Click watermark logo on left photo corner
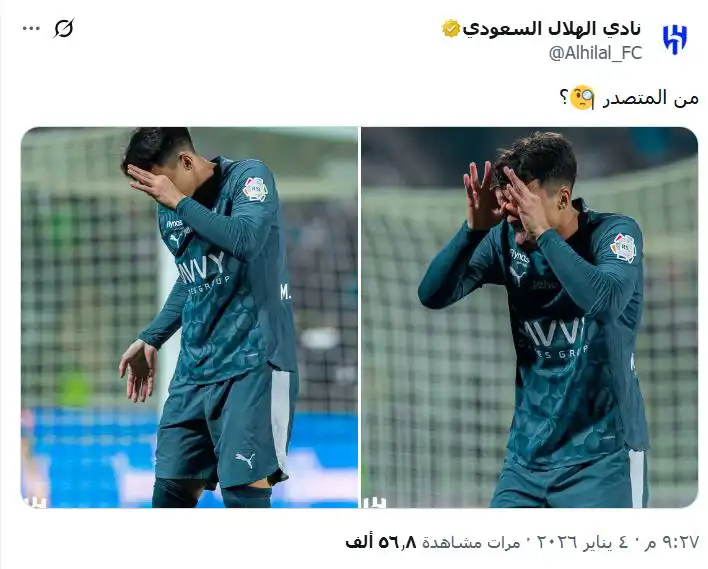Screen dimensions: 708x569 [x=34, y=502]
